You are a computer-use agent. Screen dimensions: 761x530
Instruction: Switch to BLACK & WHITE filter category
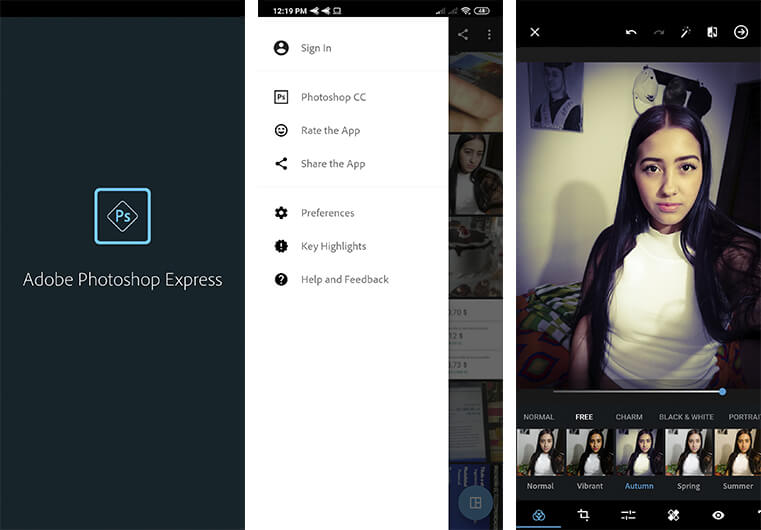coord(686,417)
